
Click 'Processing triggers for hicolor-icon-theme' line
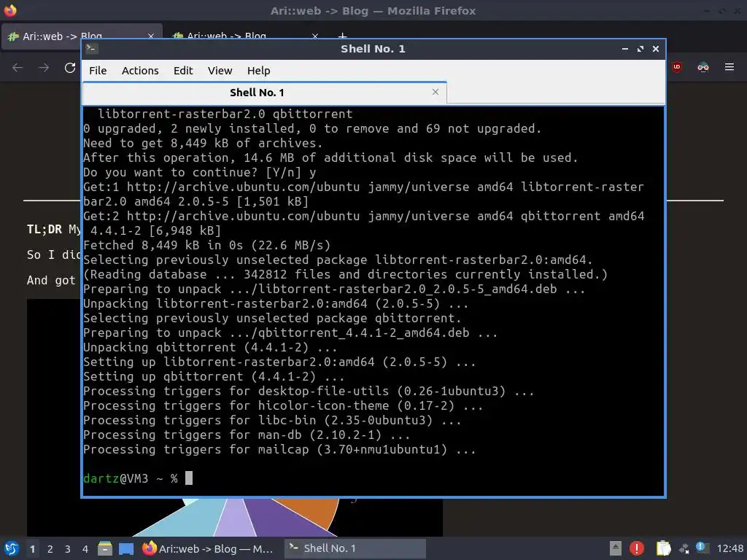(x=283, y=405)
